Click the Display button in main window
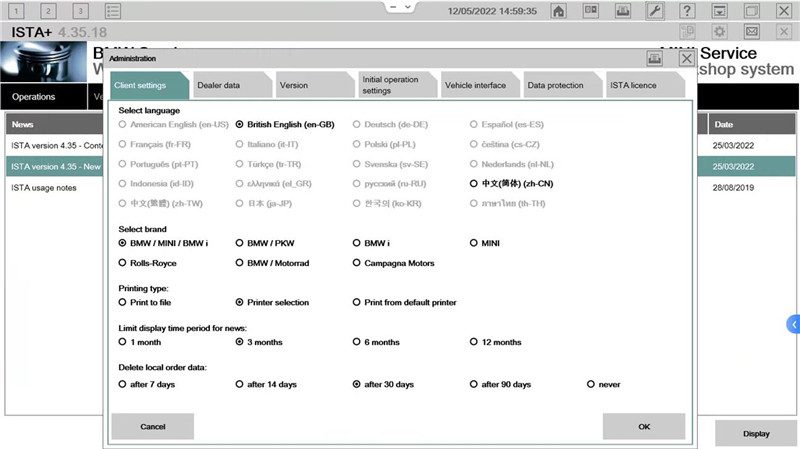The width and height of the screenshot is (800, 449). click(756, 434)
